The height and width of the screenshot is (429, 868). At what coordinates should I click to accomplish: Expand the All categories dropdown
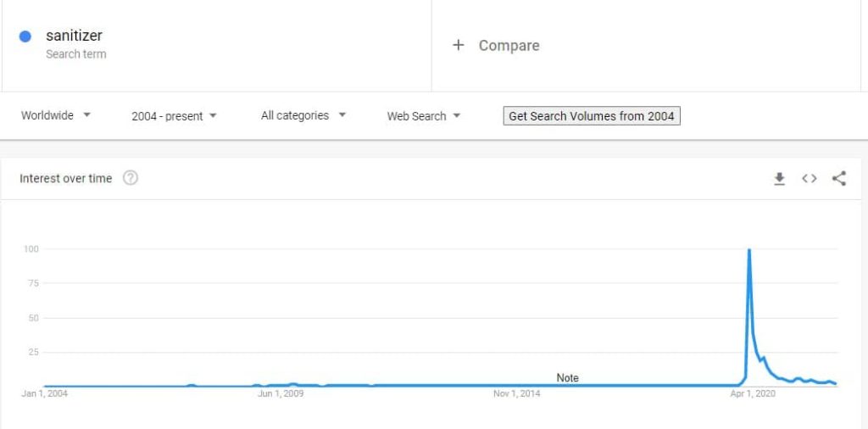click(303, 115)
